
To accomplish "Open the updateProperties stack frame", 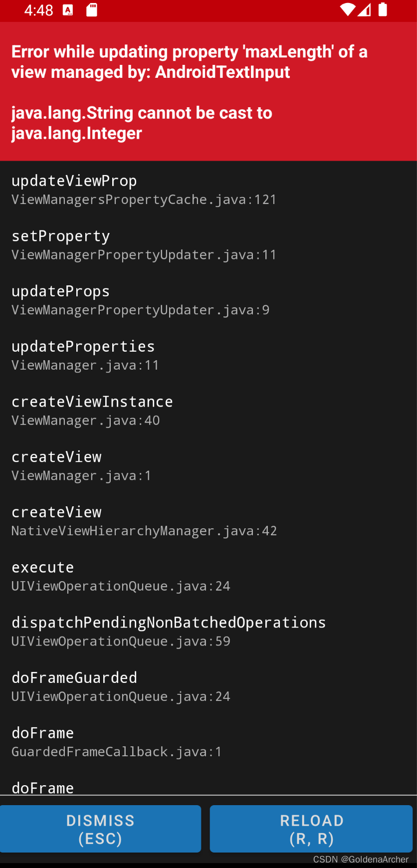I will point(208,355).
